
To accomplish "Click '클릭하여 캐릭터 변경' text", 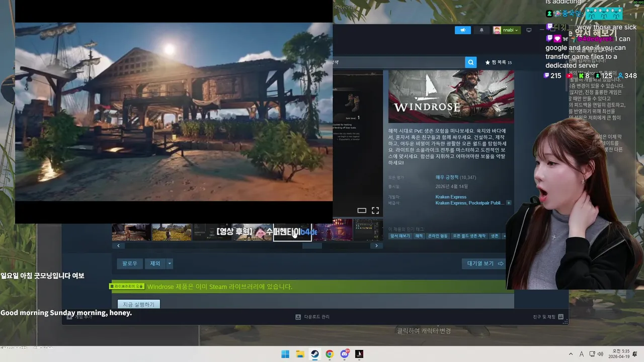I will 424,331.
